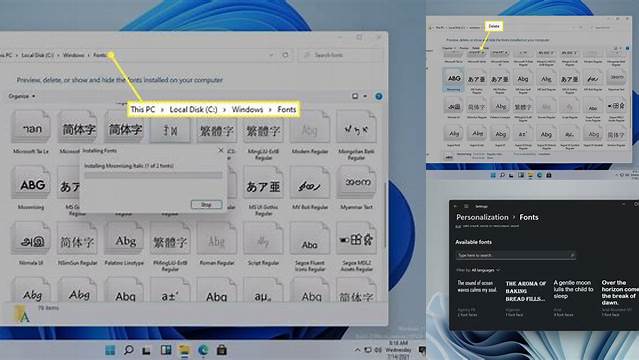639x360 pixels.
Task: Select the Moonrising font thumbnail
Action: coord(31,187)
